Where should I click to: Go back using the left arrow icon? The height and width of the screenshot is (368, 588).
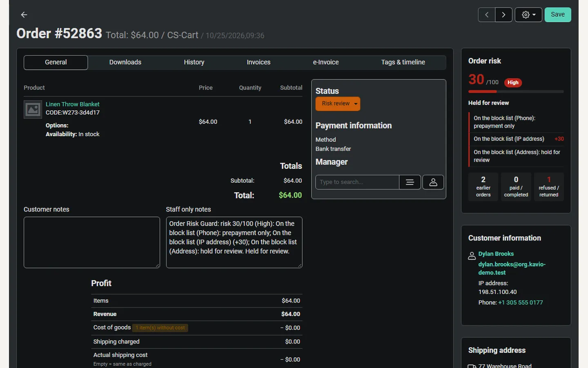24,15
